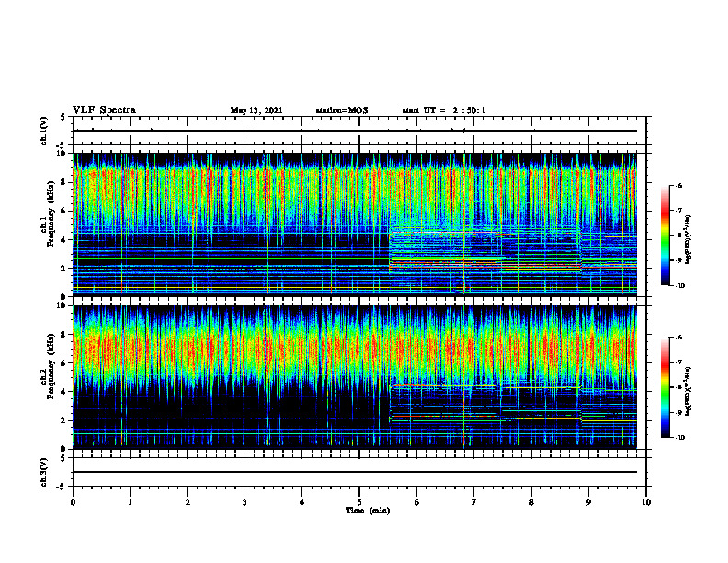728x563 pixels.
Task: Click the time axis tick label "2"
Action: (x=188, y=502)
